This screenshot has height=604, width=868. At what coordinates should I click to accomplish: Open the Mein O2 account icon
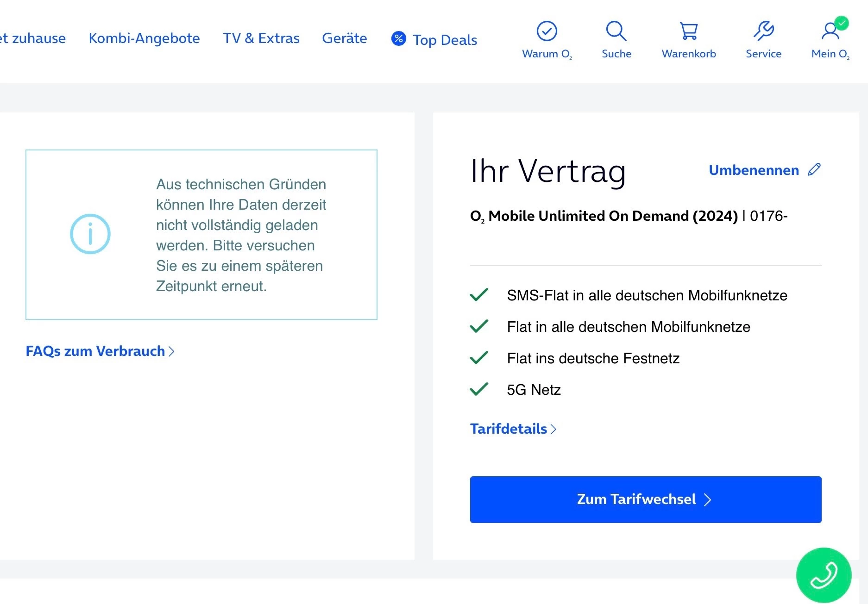830,31
